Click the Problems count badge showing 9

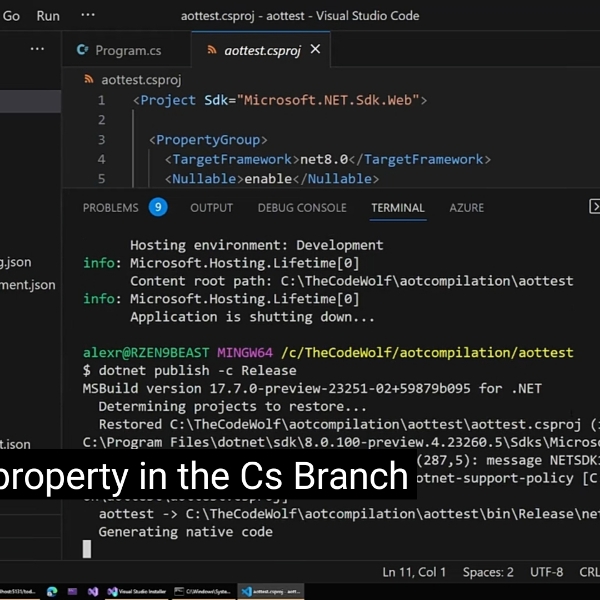158,207
